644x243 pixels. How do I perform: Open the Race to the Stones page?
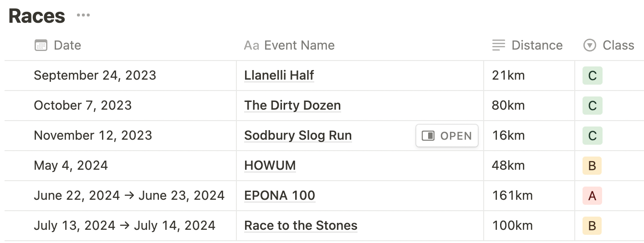[x=301, y=226]
